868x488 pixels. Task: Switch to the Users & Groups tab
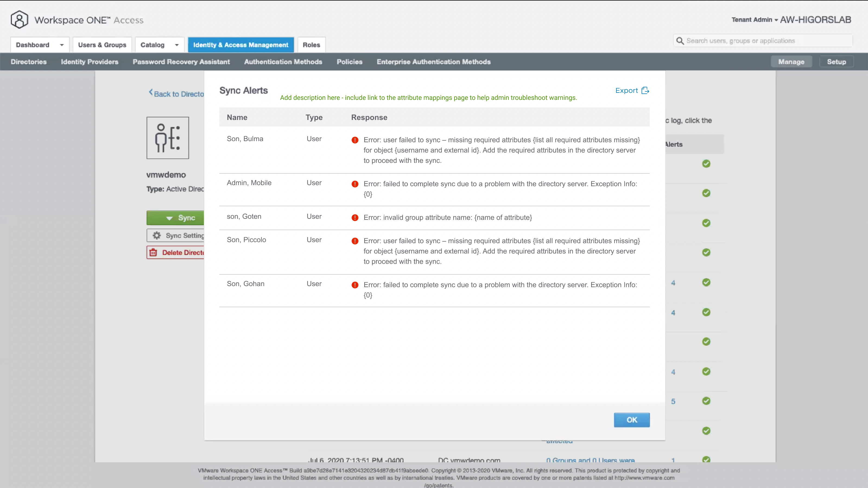click(102, 45)
